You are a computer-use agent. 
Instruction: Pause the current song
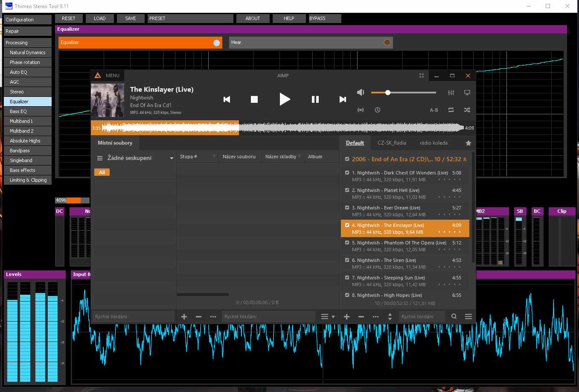pyautogui.click(x=315, y=99)
